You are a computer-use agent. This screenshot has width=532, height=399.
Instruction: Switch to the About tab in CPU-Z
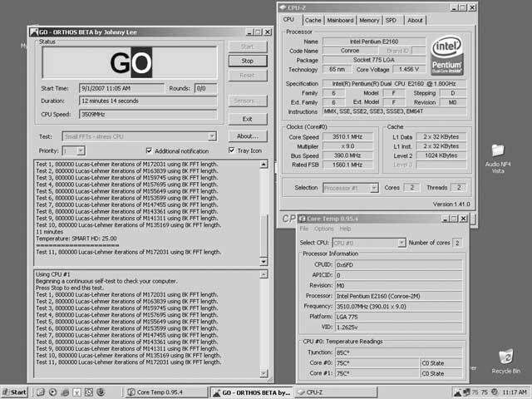415,20
